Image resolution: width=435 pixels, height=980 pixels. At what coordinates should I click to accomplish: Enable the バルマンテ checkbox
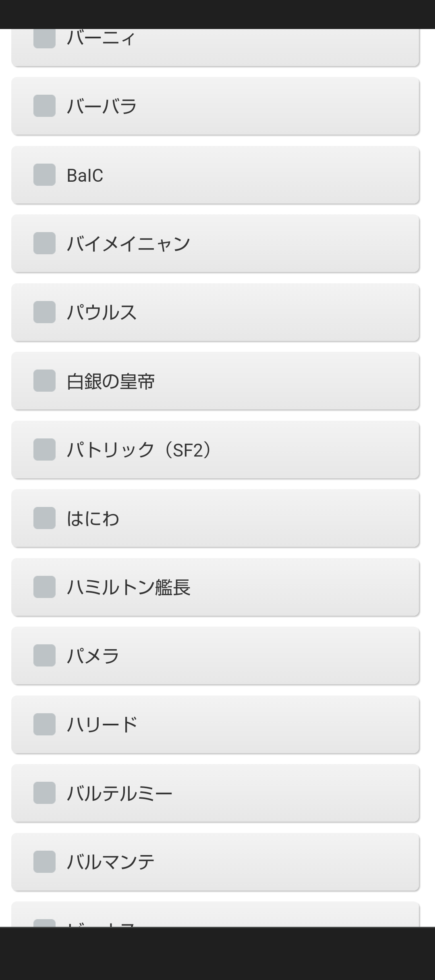[x=44, y=862]
